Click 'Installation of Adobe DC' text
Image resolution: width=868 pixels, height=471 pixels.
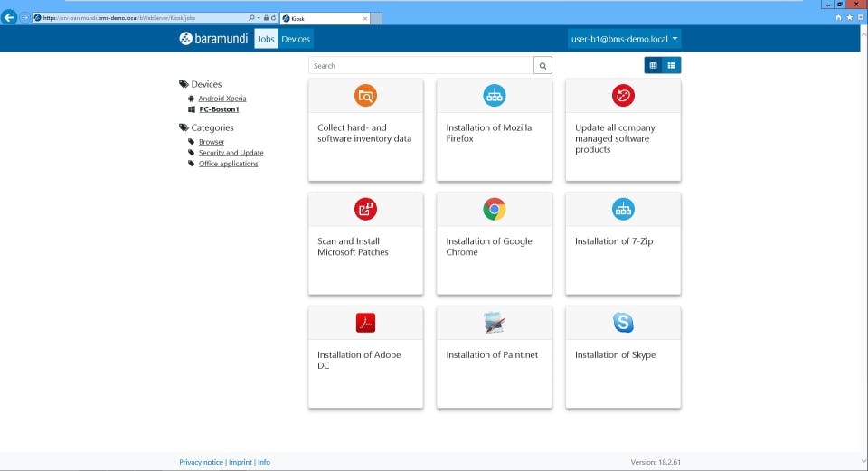tap(359, 360)
